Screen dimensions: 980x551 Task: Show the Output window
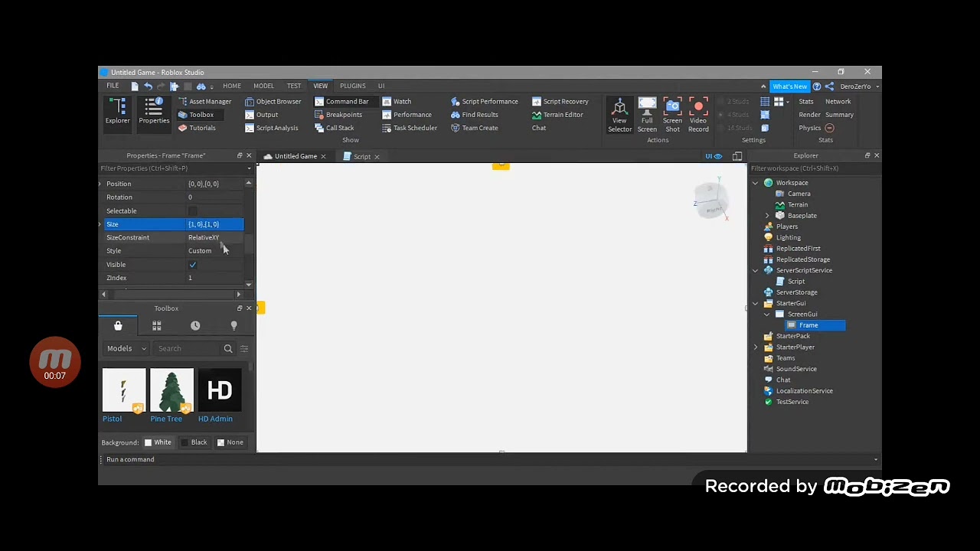coord(262,115)
